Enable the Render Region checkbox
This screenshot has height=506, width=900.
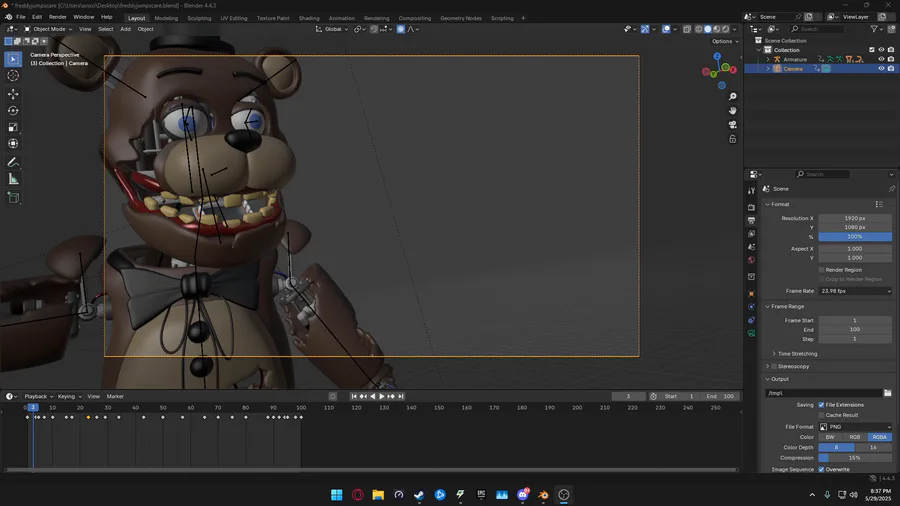[x=821, y=270]
